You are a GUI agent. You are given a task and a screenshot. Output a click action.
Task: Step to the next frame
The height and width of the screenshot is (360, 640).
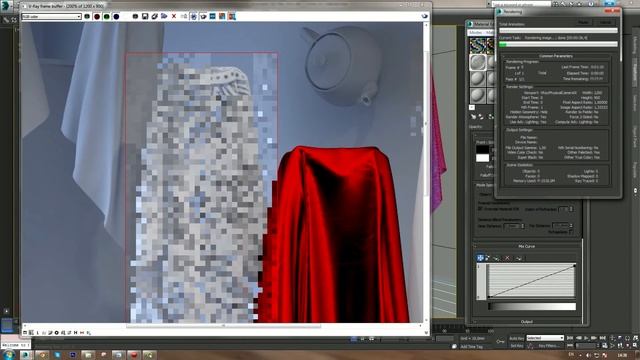tap(594, 338)
